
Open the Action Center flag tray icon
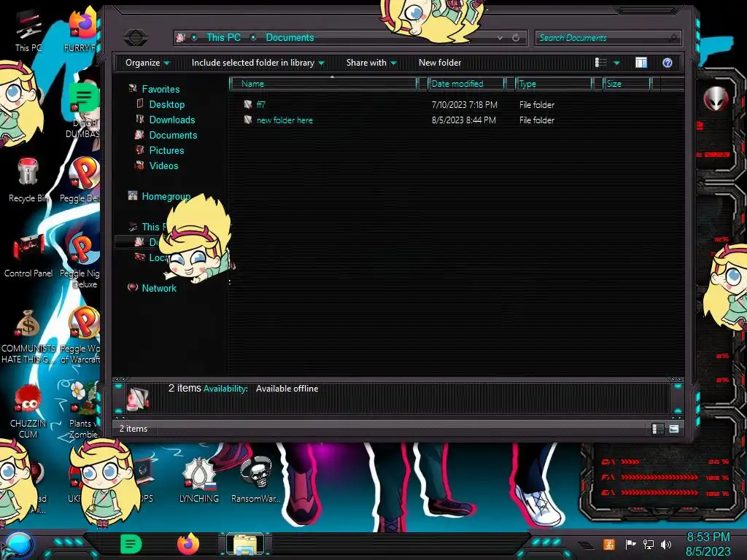pyautogui.click(x=630, y=544)
